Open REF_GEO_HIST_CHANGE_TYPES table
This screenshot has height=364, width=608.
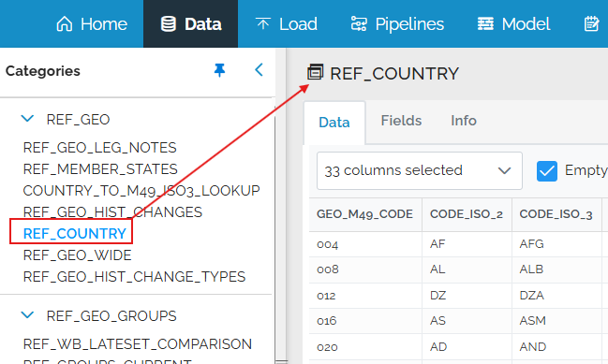(134, 276)
